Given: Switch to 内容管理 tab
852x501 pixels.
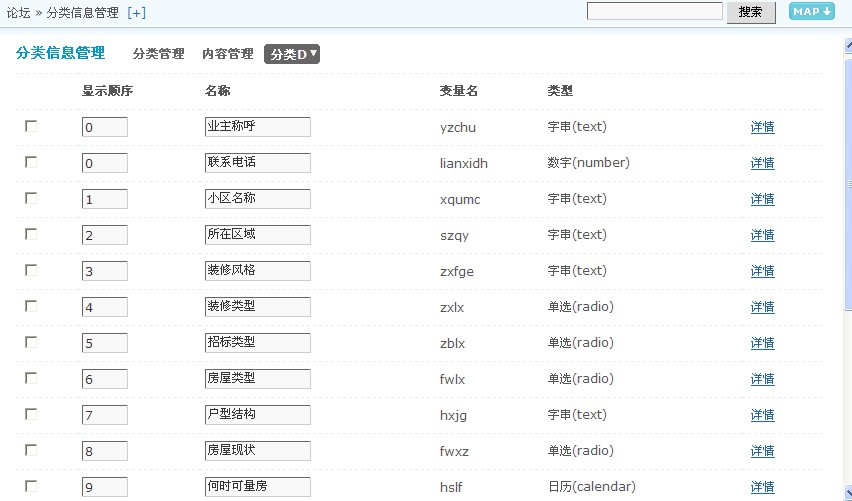Looking at the screenshot, I should (x=228, y=54).
